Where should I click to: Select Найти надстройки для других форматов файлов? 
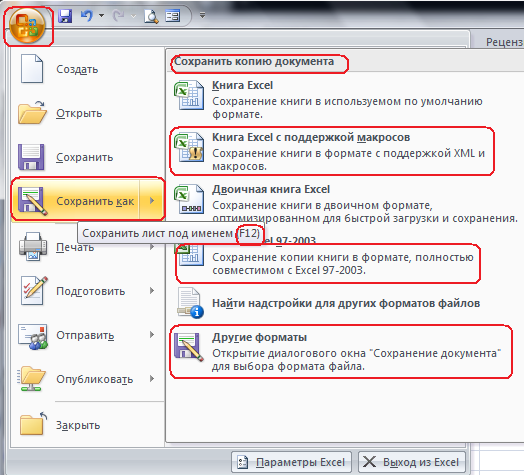click(346, 303)
